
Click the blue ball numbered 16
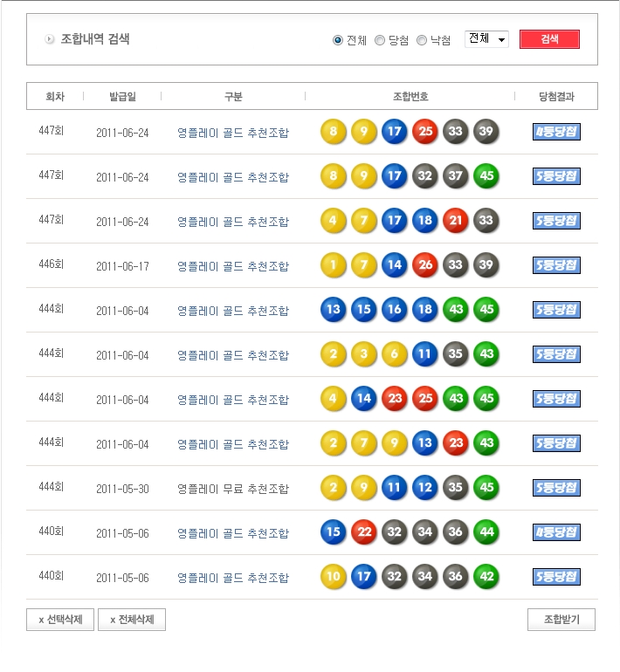point(394,310)
